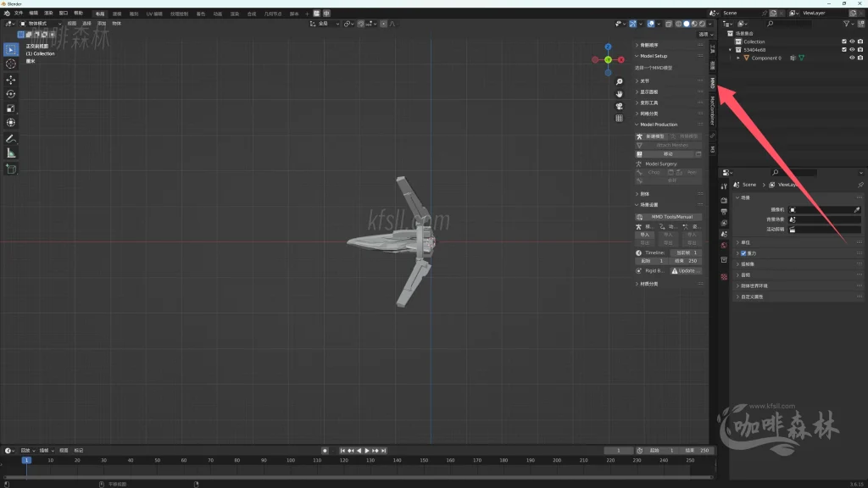Click the camera eyedropper in scene properties
868x488 pixels.
(x=857, y=209)
